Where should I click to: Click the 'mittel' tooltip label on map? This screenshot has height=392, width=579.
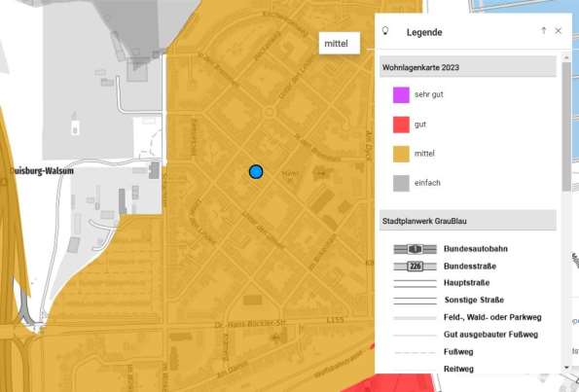pos(340,43)
